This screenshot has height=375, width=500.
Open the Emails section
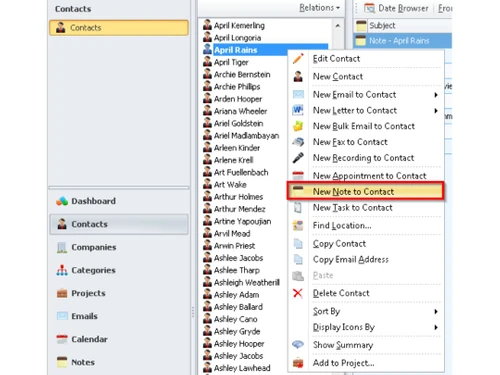click(119, 316)
